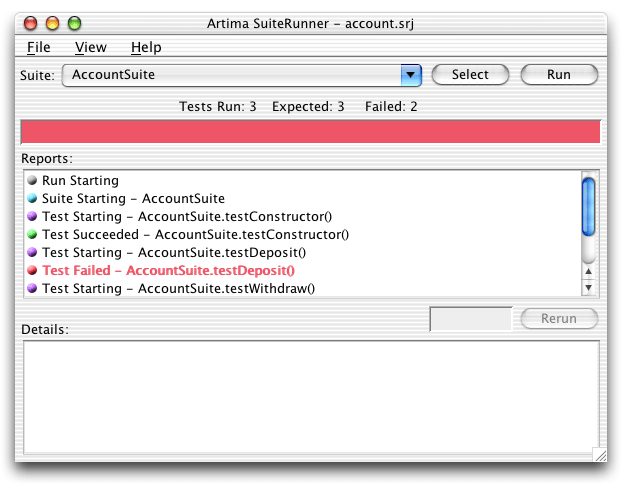Click the Tests Run: 3 label

pos(218,107)
